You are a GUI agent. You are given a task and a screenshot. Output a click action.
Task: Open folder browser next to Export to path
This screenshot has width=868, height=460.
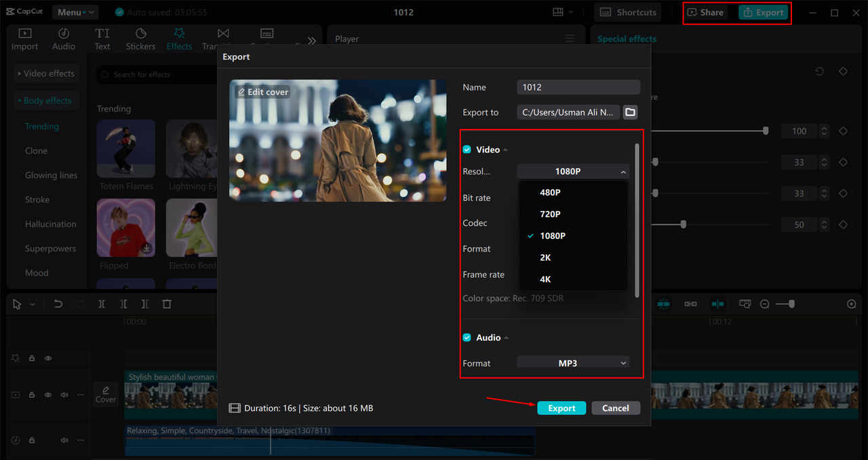tap(630, 112)
